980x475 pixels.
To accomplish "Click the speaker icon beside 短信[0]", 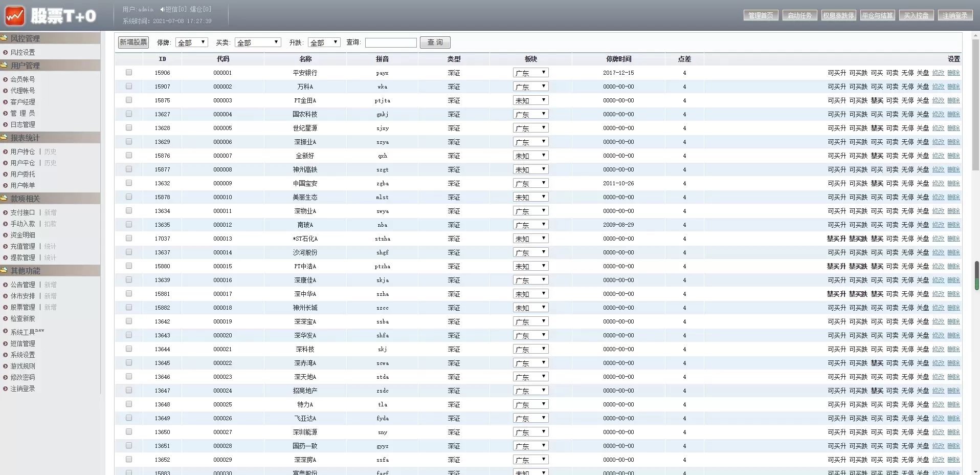I will coord(162,9).
